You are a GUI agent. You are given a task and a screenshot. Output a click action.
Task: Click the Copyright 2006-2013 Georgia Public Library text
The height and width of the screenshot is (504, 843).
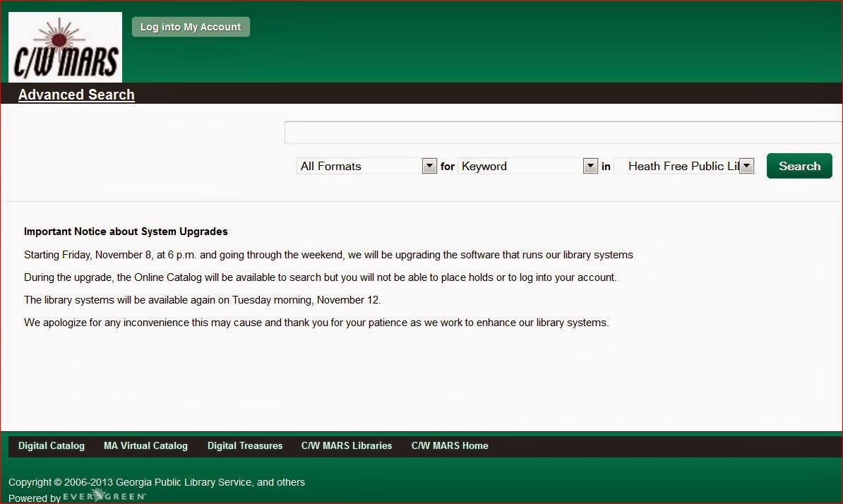click(x=157, y=482)
